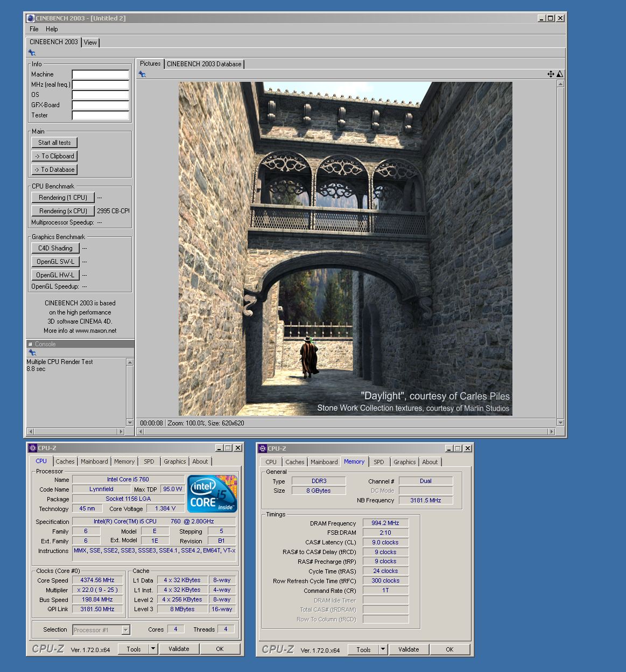This screenshot has width=626, height=672.
Task: Click OK button in left CPU-Z window
Action: [x=220, y=649]
